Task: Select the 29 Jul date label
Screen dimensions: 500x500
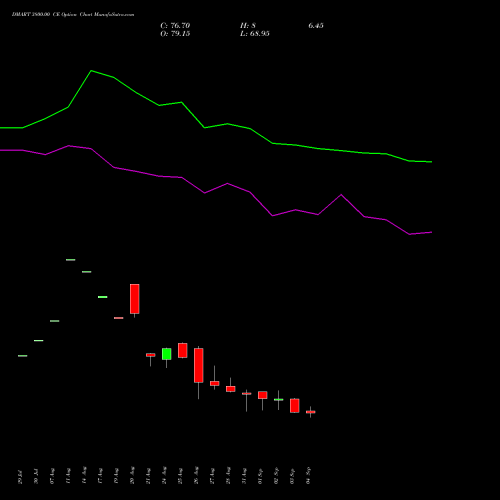Action: (x=20, y=477)
